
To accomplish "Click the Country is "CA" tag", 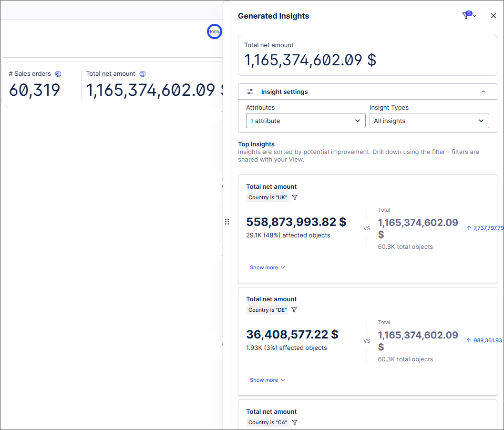I will pos(268,422).
